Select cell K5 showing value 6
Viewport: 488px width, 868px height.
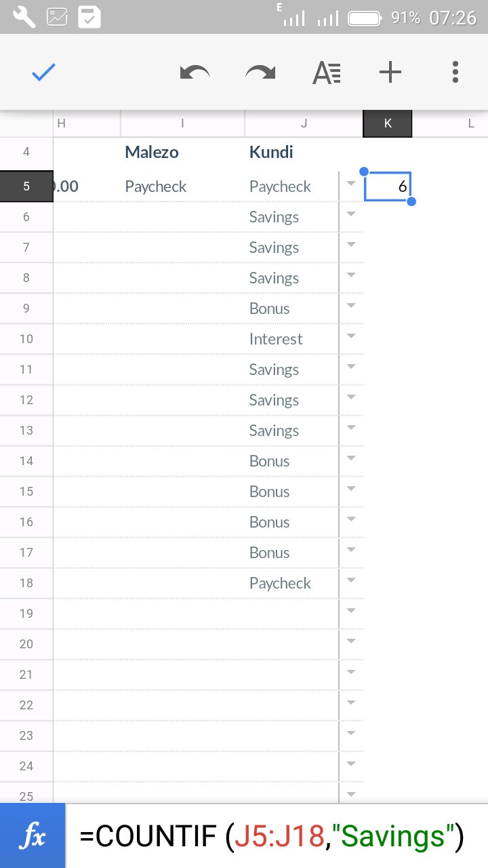click(x=388, y=186)
